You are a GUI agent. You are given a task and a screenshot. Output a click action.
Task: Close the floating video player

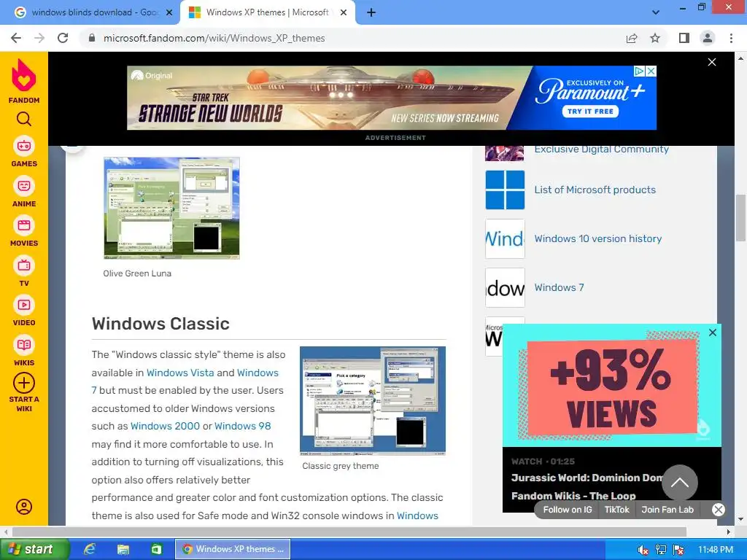tap(713, 332)
